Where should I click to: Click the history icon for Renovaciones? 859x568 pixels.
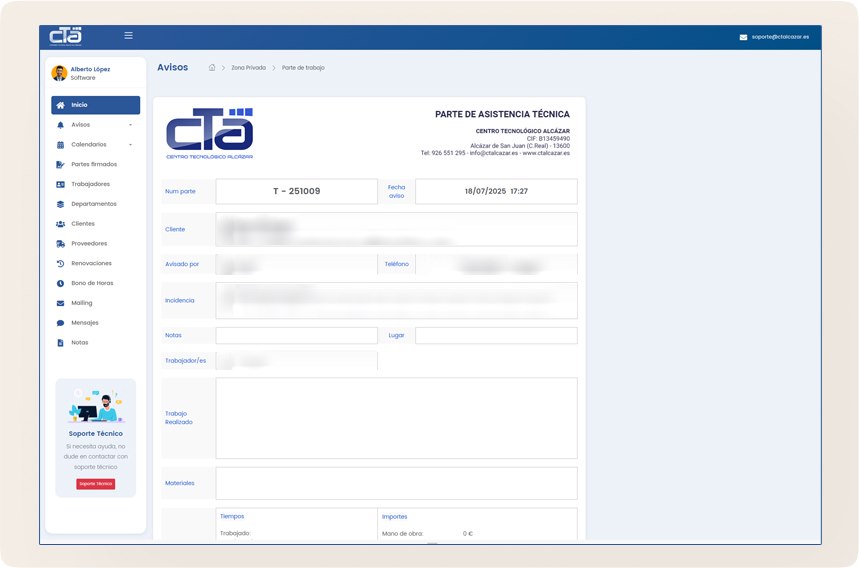(x=61, y=263)
